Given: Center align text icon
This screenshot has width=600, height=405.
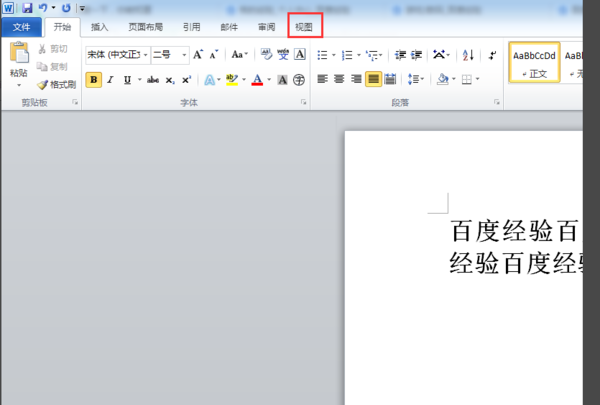Looking at the screenshot, I should 339,79.
